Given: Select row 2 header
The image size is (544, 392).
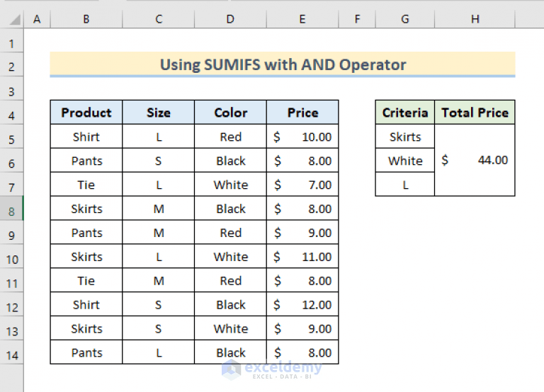Looking at the screenshot, I should coord(11,64).
